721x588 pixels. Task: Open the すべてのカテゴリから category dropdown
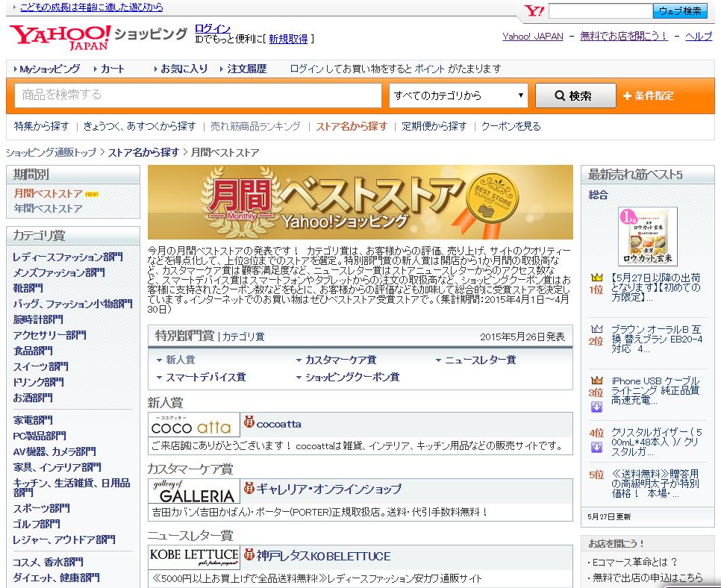pos(458,96)
